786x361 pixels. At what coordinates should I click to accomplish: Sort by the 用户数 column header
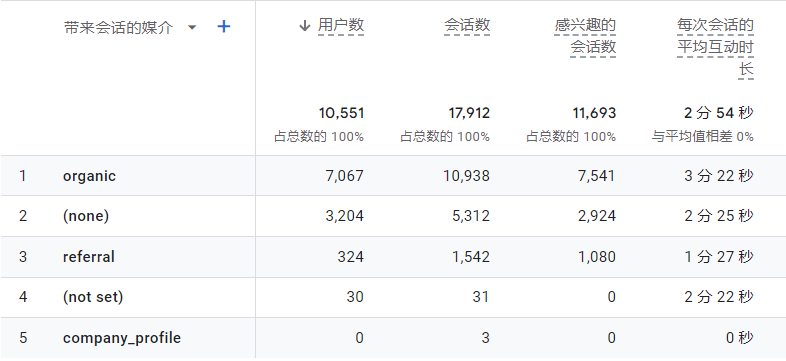tap(341, 26)
